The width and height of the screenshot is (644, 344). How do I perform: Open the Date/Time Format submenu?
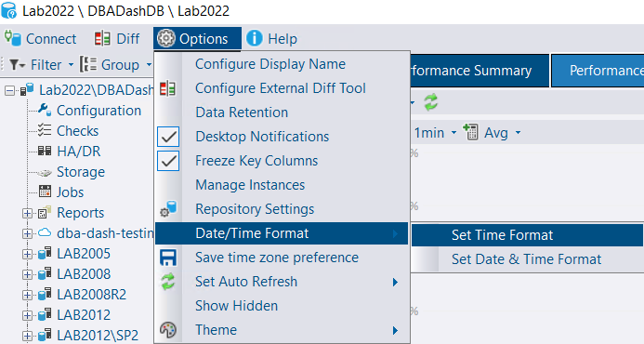282,233
